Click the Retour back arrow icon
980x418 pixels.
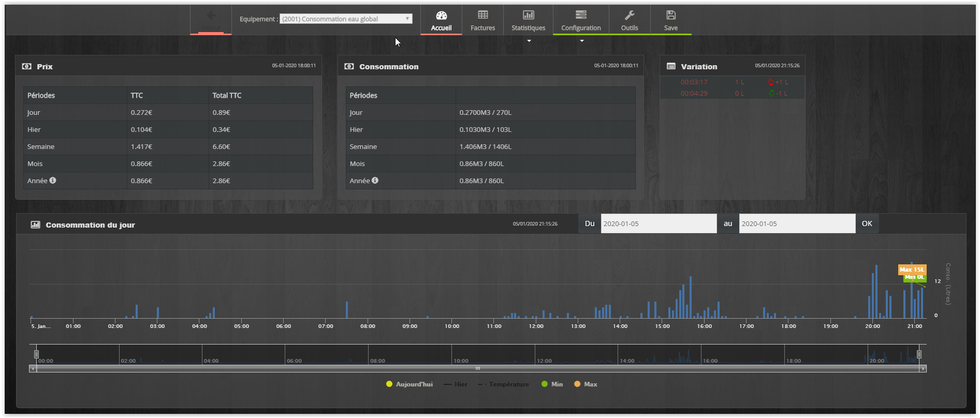pyautogui.click(x=211, y=16)
